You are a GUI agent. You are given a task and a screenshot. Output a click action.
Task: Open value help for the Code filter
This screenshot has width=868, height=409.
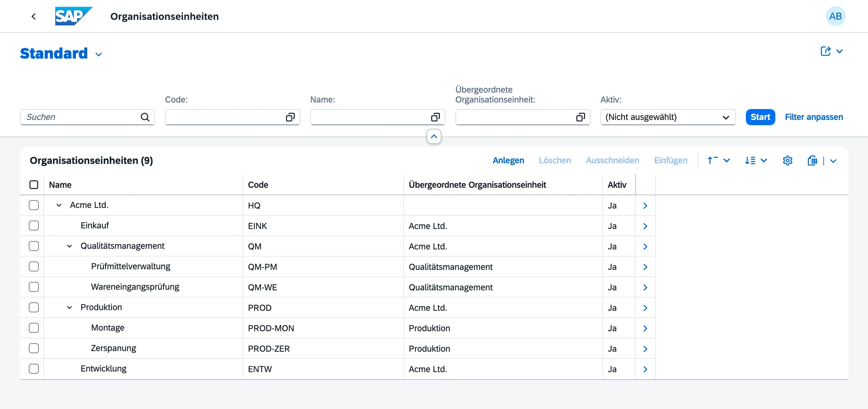click(290, 117)
